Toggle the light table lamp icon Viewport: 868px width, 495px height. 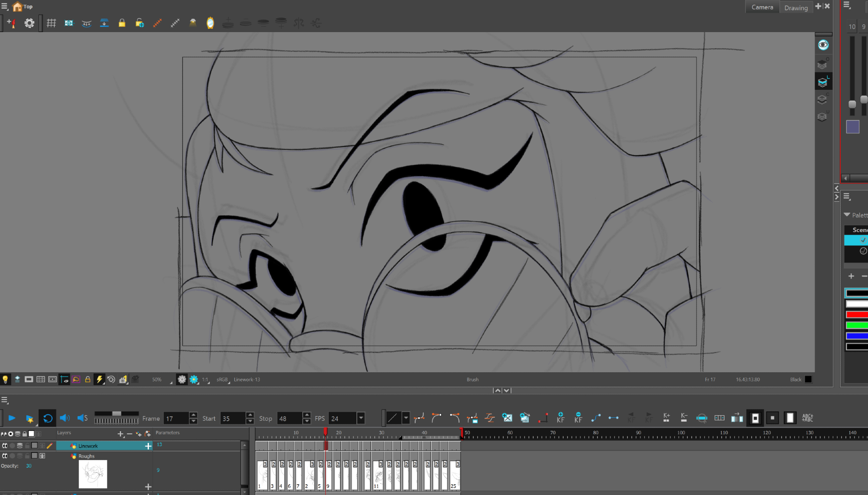pyautogui.click(x=193, y=23)
